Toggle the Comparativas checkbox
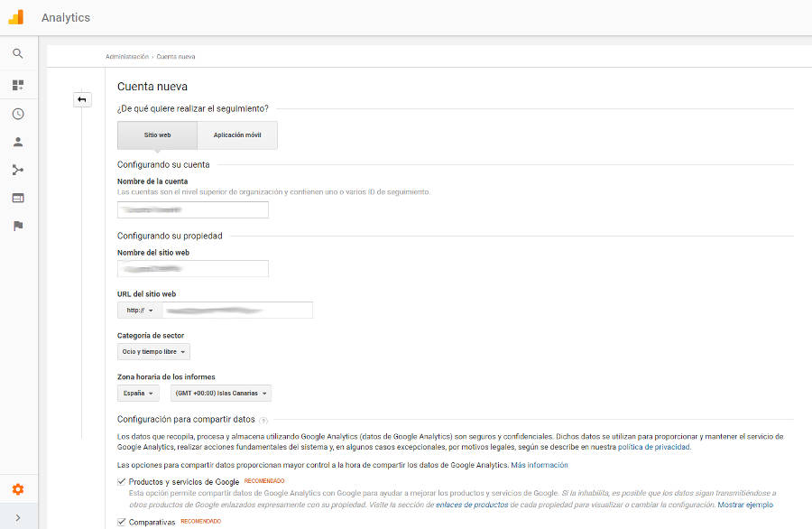The width and height of the screenshot is (812, 529). click(122, 522)
